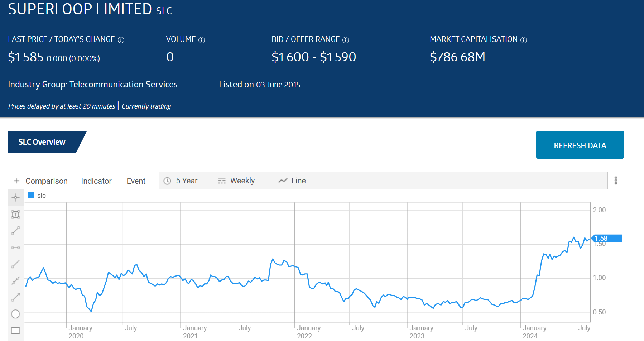Click the plus icon before Comparison
644x341 pixels.
[x=16, y=181]
